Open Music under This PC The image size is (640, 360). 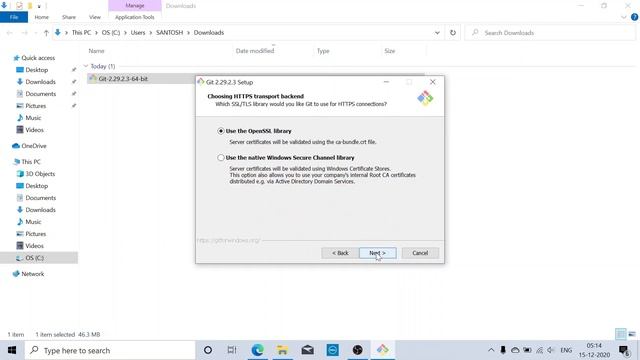click(x=33, y=222)
